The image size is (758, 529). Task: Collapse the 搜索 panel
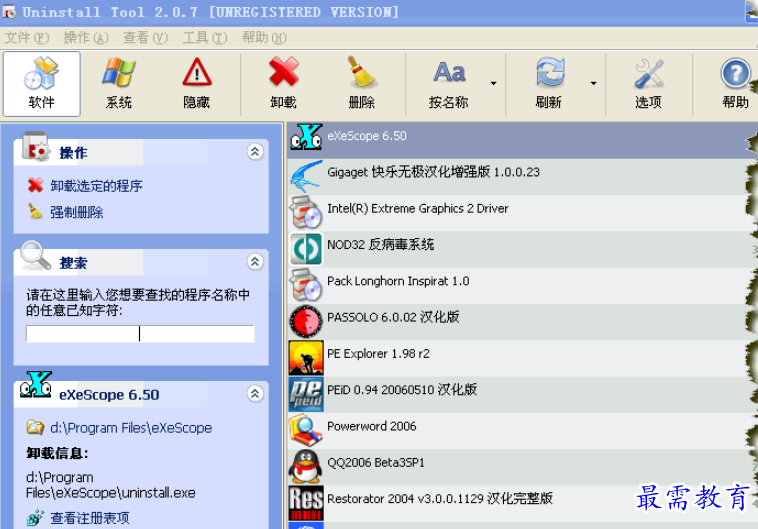point(255,262)
